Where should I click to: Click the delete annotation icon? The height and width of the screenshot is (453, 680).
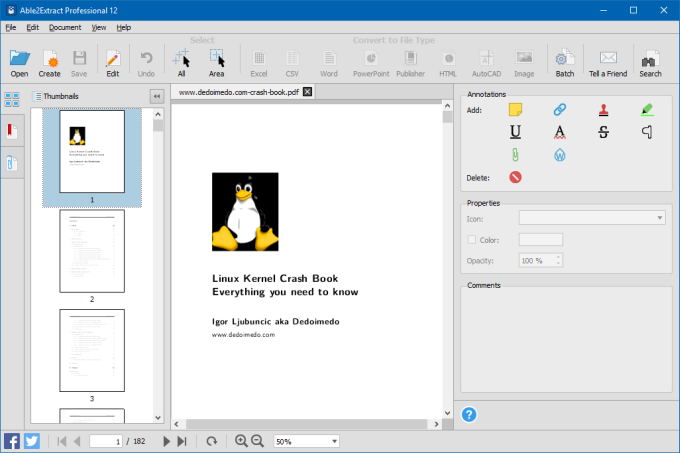515,177
